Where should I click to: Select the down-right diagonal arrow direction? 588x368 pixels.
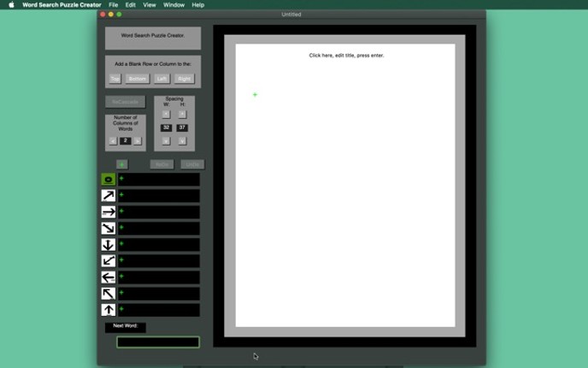point(109,229)
